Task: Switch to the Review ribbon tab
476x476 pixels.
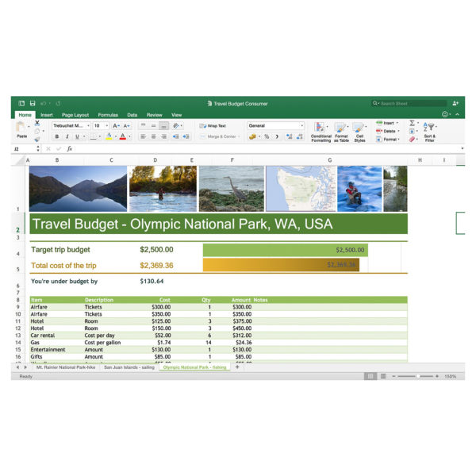Action: pos(154,115)
